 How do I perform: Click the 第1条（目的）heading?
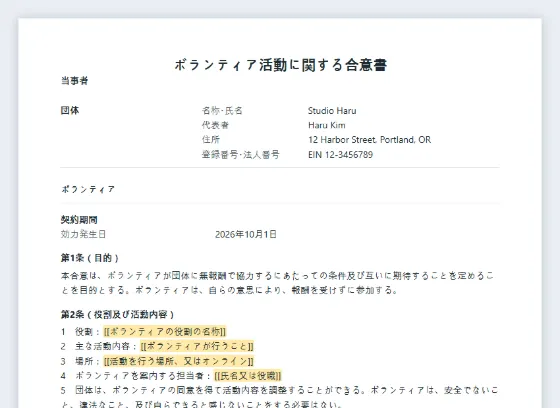(90, 258)
